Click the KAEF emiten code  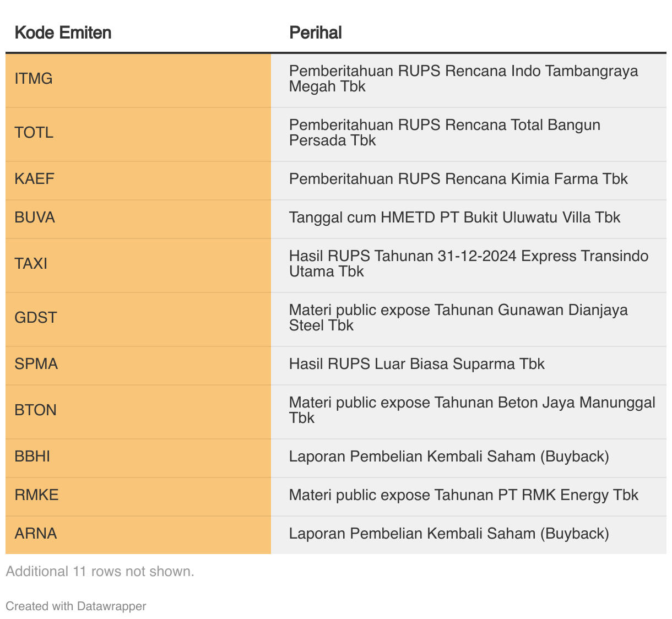pos(34,179)
